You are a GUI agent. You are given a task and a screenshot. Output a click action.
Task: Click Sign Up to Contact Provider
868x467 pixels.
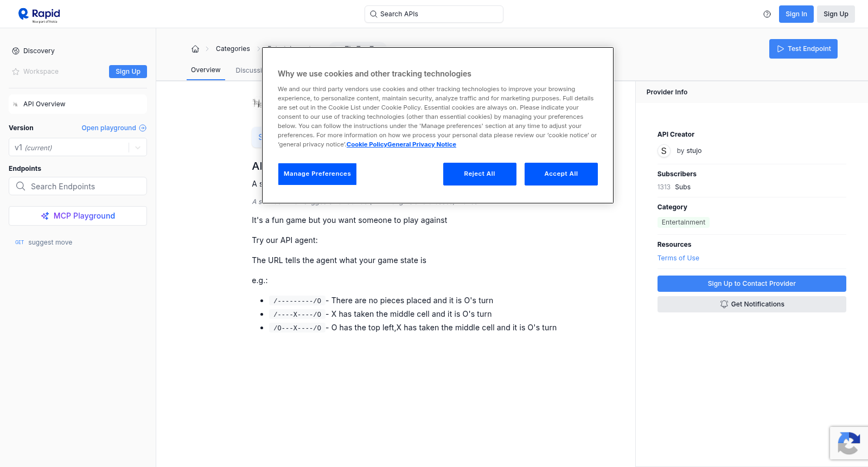tap(752, 284)
